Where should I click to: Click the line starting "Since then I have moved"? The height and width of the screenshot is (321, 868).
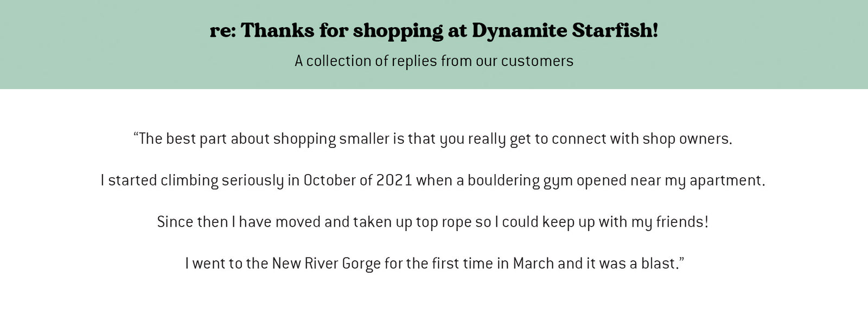[x=433, y=222]
